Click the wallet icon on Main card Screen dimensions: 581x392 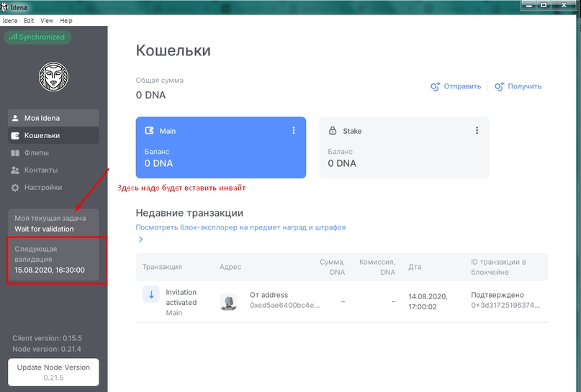[149, 131]
